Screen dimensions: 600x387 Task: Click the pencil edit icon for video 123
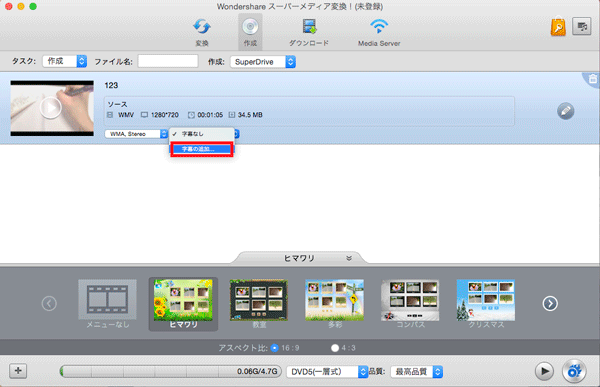(x=566, y=111)
